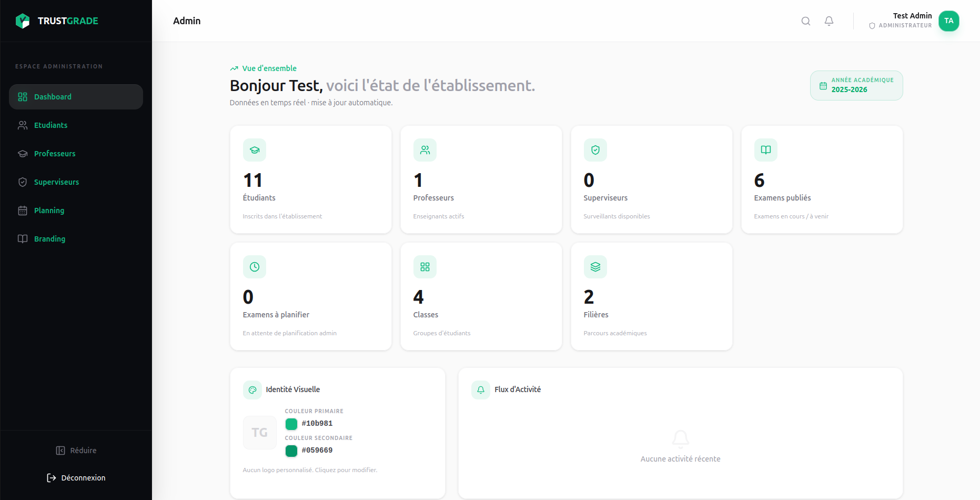Log out using Déconnexion button
The height and width of the screenshot is (500, 980).
coord(76,478)
